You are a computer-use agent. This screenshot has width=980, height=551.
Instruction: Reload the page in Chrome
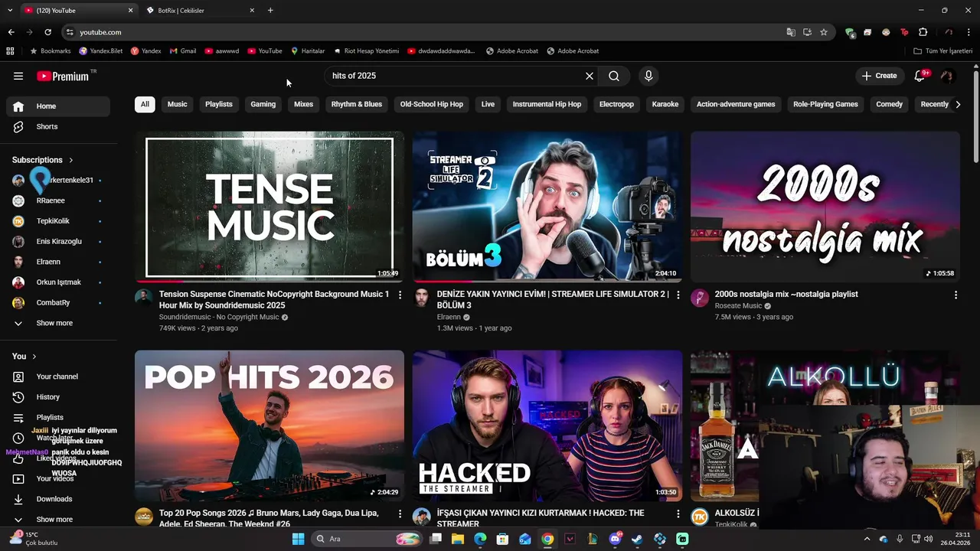click(x=47, y=32)
